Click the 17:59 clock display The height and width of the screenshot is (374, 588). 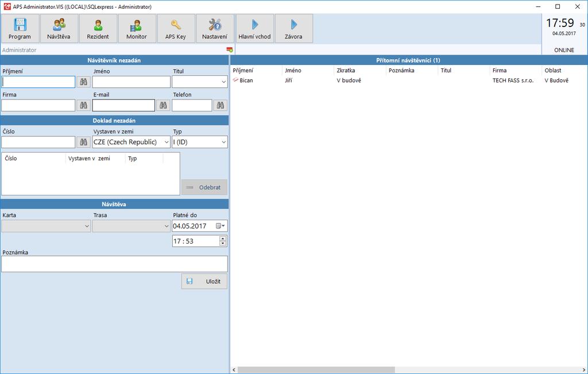coord(560,23)
